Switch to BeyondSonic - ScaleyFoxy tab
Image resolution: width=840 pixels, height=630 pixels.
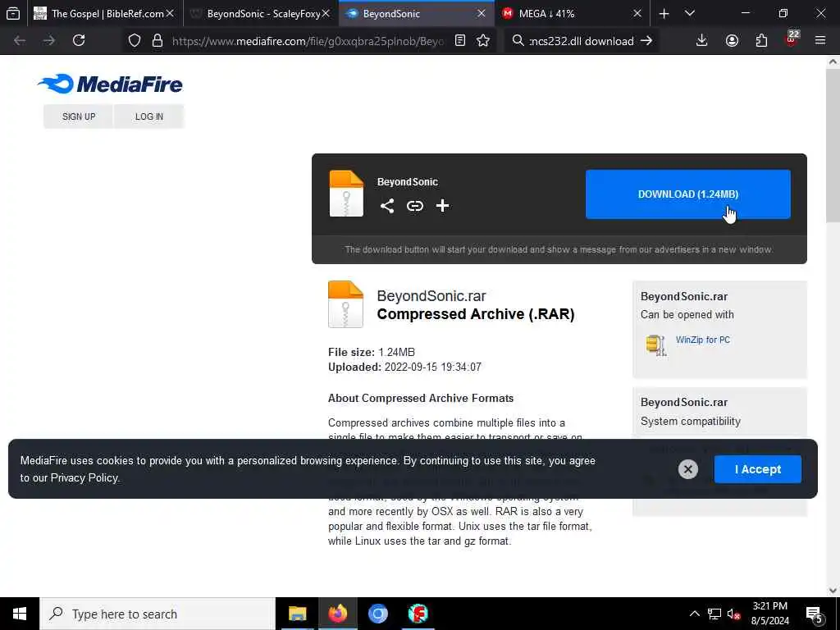coord(261,13)
